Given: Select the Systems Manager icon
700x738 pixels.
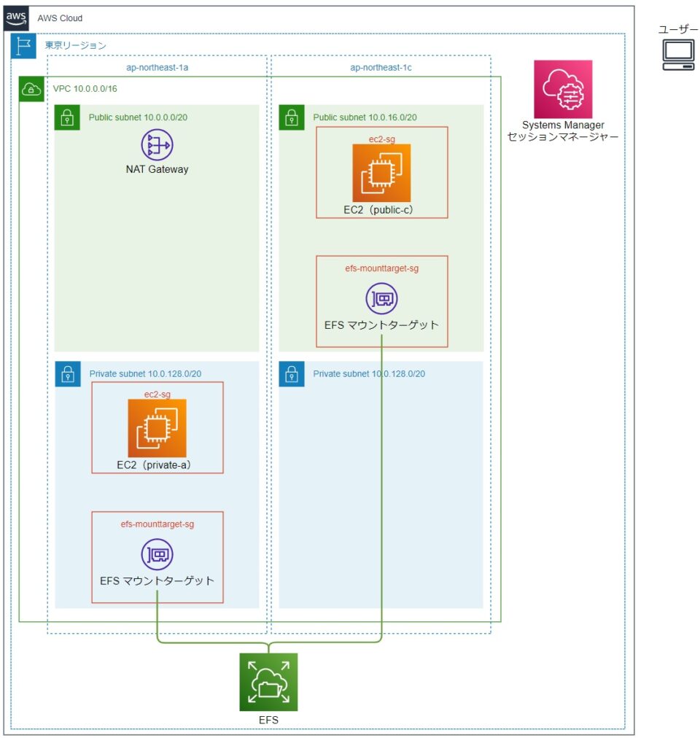Looking at the screenshot, I should tap(563, 89).
